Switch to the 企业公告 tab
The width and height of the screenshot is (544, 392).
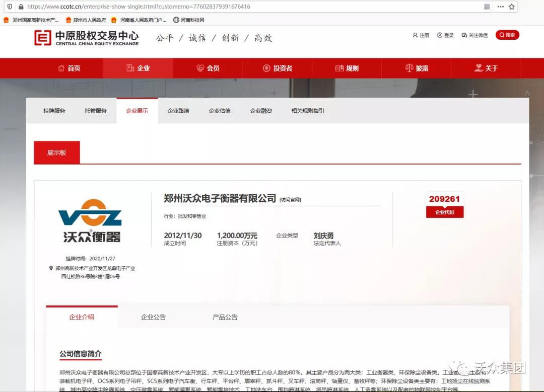click(x=153, y=317)
